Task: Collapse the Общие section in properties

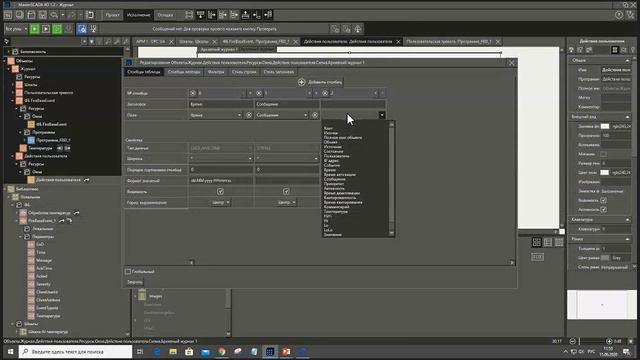Action: 627,60
